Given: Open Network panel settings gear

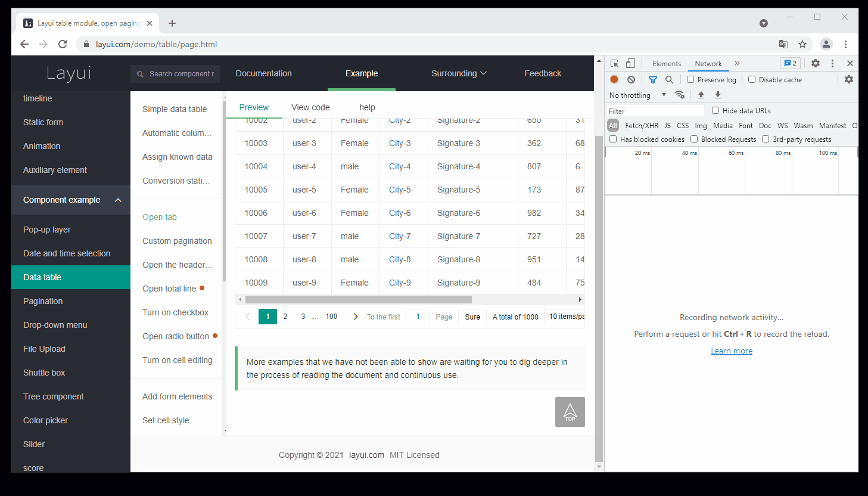Looking at the screenshot, I should click(x=849, y=79).
